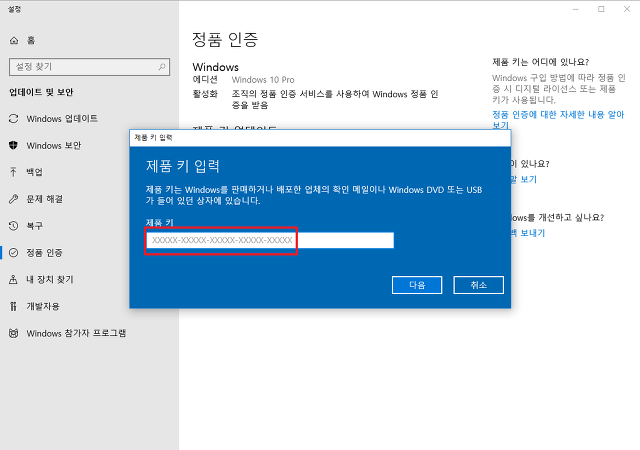Click the search magnifier icon in the settings search box

[162, 67]
